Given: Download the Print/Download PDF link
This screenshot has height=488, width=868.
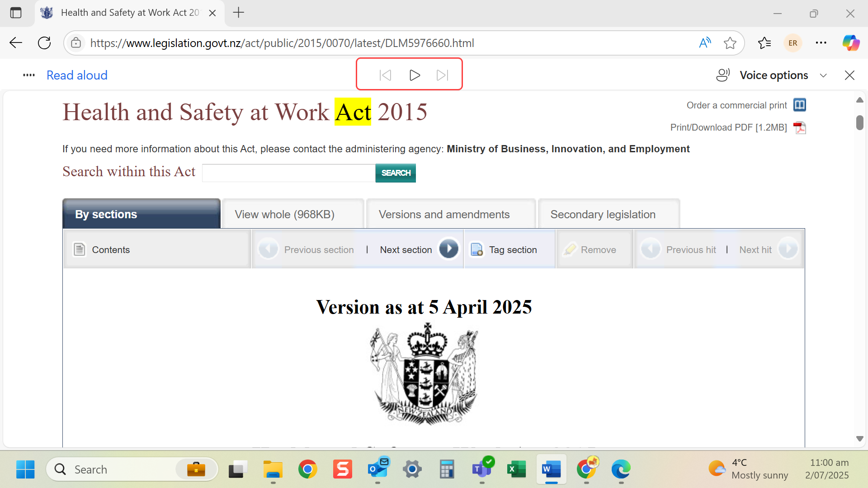Looking at the screenshot, I should [728, 127].
